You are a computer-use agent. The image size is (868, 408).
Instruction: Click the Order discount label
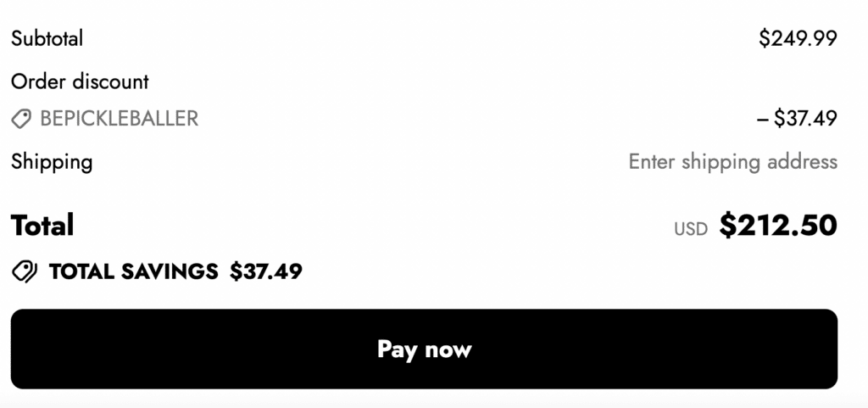point(80,81)
